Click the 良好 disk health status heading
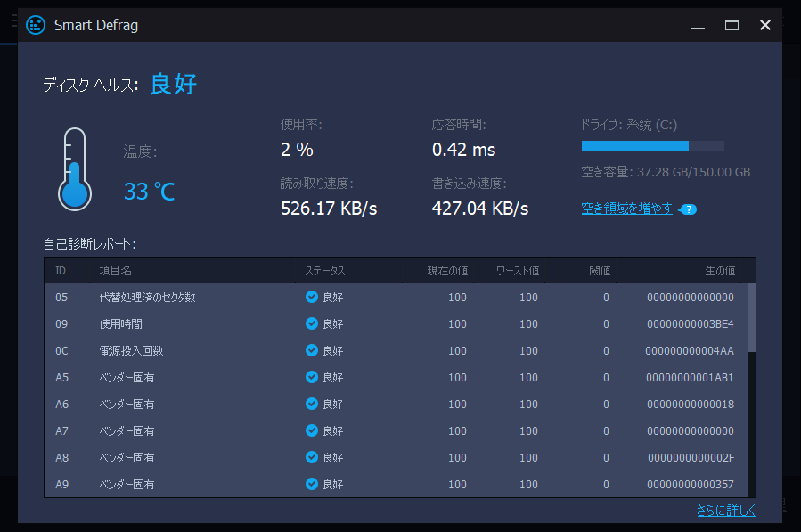Screen dimensions: 801x532 pyautogui.click(x=174, y=84)
